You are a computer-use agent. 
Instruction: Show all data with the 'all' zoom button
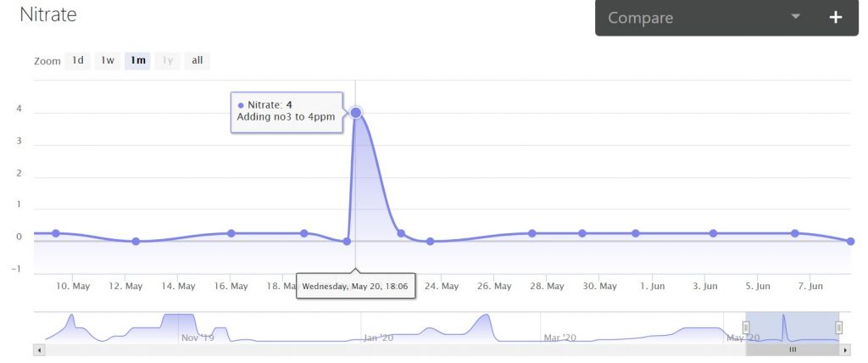tap(197, 60)
